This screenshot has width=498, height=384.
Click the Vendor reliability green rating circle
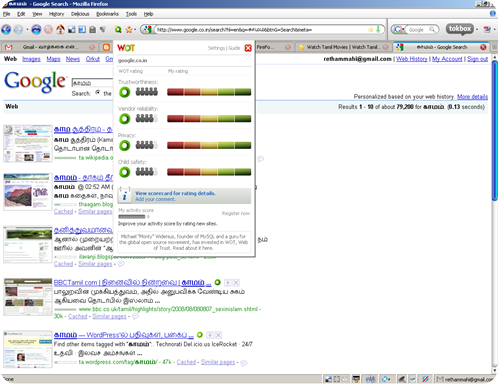tap(125, 119)
